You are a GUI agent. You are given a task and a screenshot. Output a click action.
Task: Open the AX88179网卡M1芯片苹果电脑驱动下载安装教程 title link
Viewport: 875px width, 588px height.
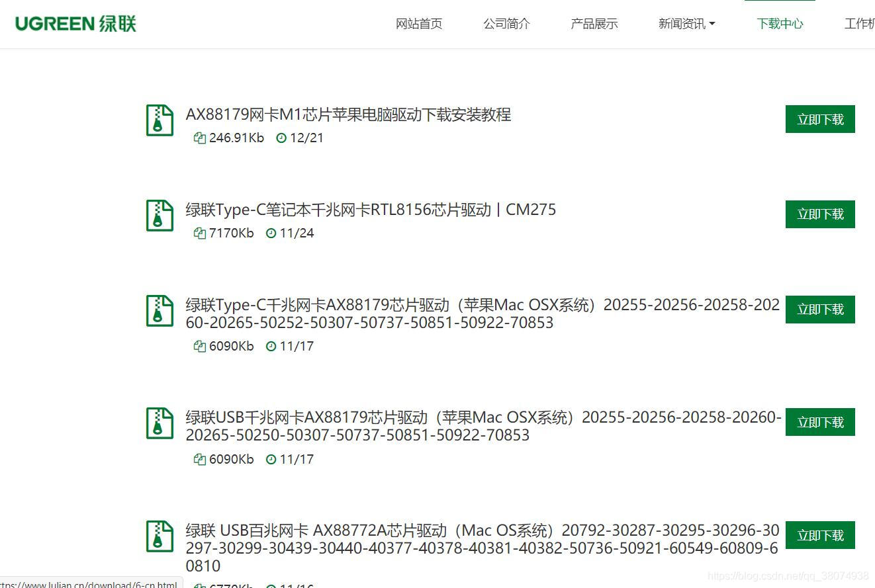tap(348, 114)
